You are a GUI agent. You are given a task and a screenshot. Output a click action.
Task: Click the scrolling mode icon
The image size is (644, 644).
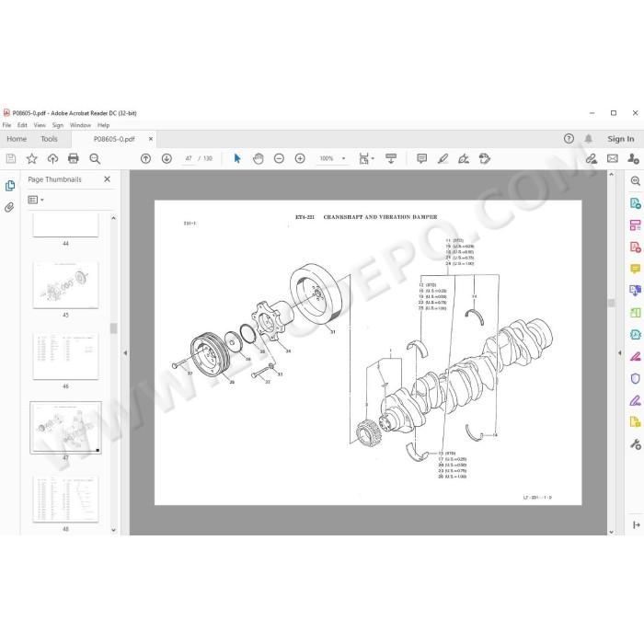pos(391,158)
